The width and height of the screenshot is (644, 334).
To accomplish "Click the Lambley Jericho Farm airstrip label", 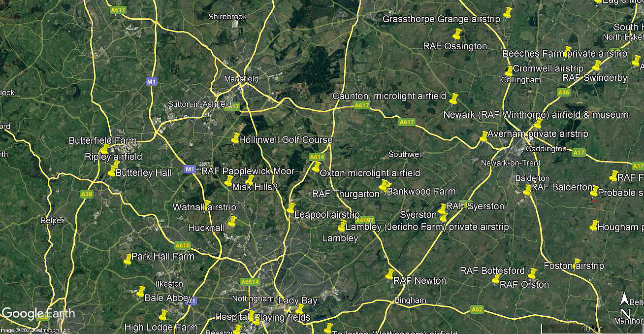I will click(x=427, y=227).
